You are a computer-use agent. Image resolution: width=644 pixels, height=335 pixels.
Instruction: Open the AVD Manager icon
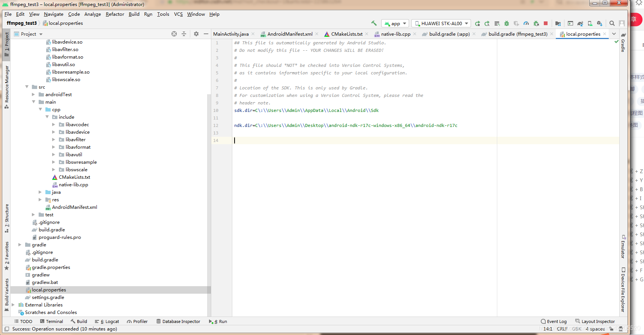coord(590,23)
